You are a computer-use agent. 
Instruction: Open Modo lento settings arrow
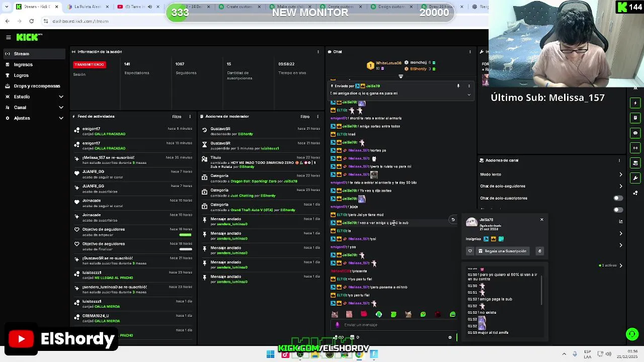[x=620, y=174]
